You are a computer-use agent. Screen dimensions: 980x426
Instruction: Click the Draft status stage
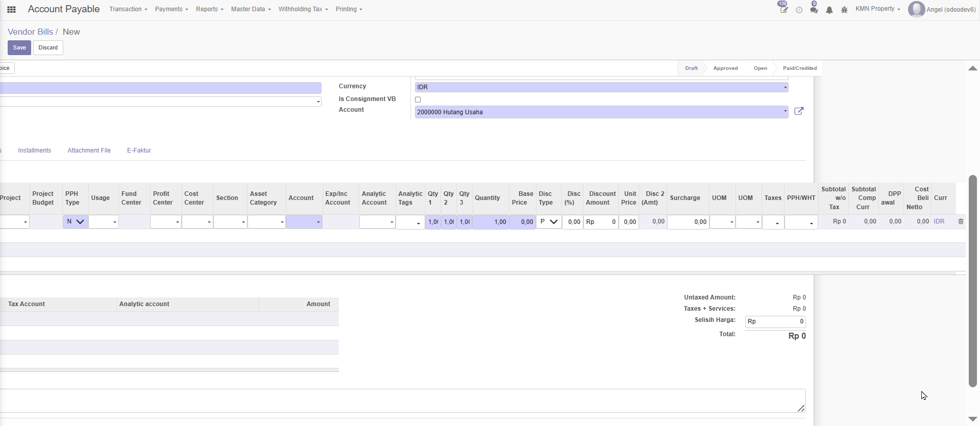pos(692,68)
